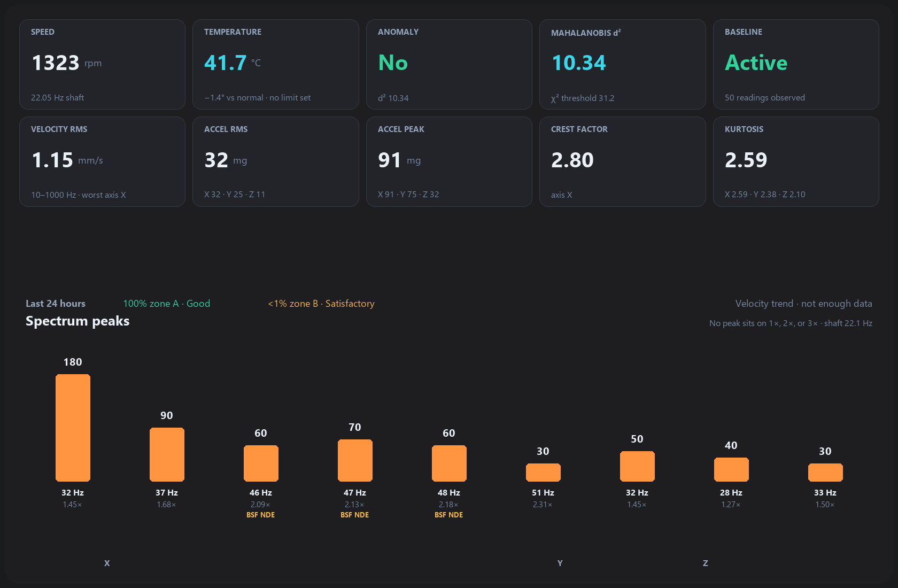This screenshot has width=898, height=588.
Task: Click the X axis group label
Action: point(107,563)
